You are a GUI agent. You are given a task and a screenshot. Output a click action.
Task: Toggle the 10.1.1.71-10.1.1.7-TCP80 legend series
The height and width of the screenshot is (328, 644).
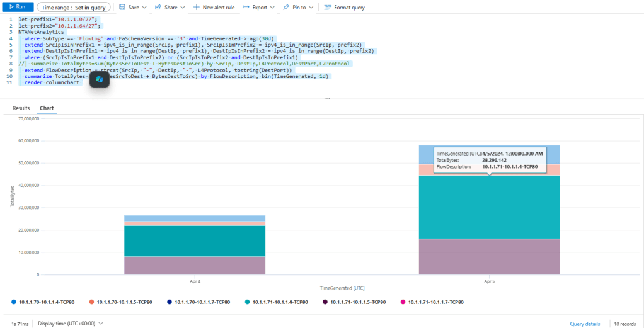pyautogui.click(x=435, y=302)
